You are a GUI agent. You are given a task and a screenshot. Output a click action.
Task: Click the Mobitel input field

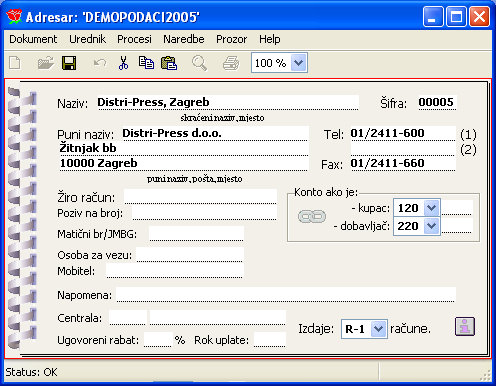(175, 271)
